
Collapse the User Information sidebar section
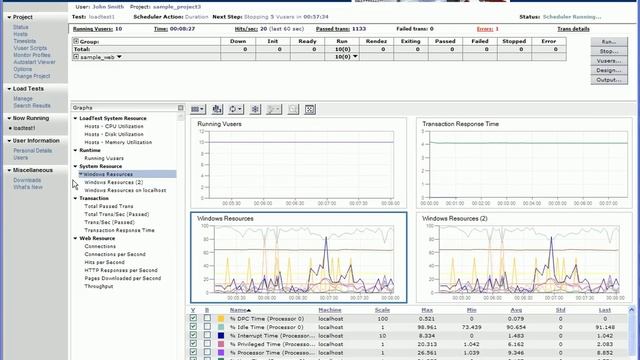point(9,141)
